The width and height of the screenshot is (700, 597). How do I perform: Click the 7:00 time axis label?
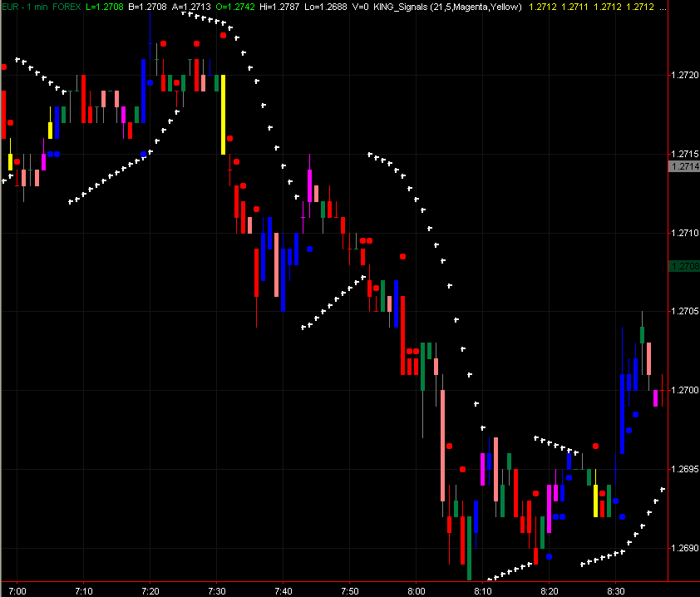[17, 591]
